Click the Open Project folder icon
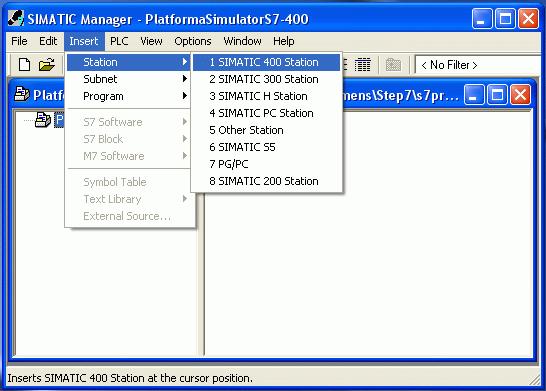 click(x=47, y=64)
